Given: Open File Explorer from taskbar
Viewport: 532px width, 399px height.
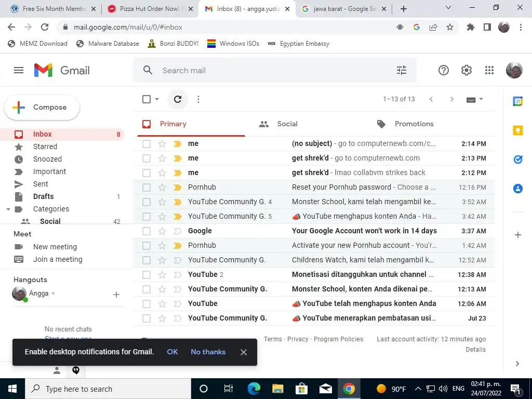Looking at the screenshot, I should (x=277, y=389).
